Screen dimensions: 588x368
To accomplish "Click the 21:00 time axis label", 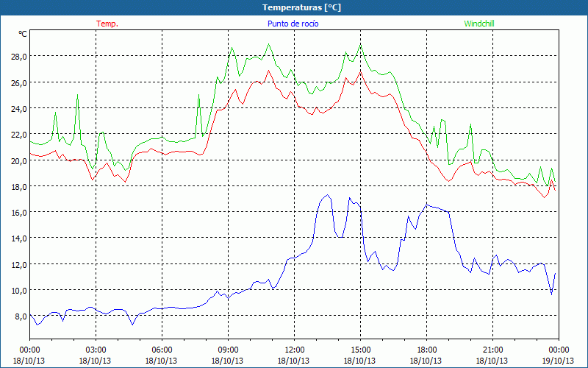I will [x=492, y=350].
